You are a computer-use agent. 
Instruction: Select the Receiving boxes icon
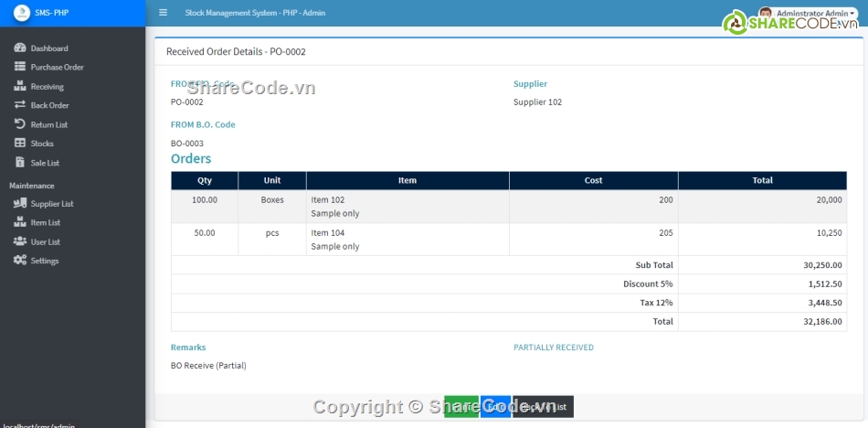(x=20, y=86)
